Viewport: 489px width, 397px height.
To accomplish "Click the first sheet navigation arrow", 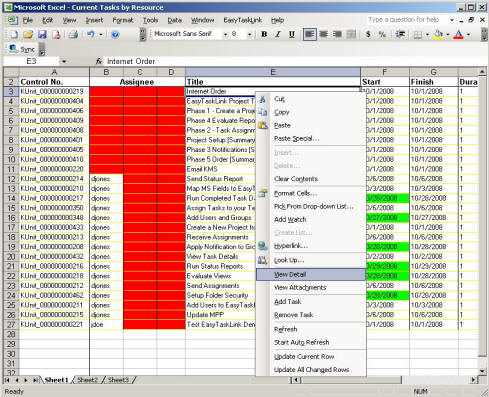I will click(7, 380).
